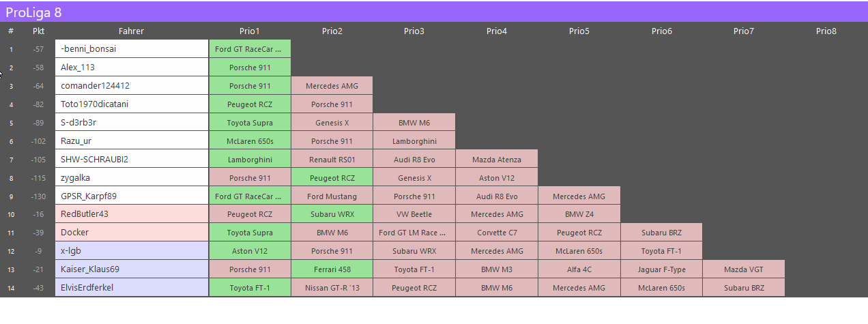Click the Nissan GT-R '13 cell
Screen dimensions: 868x324
(332, 288)
